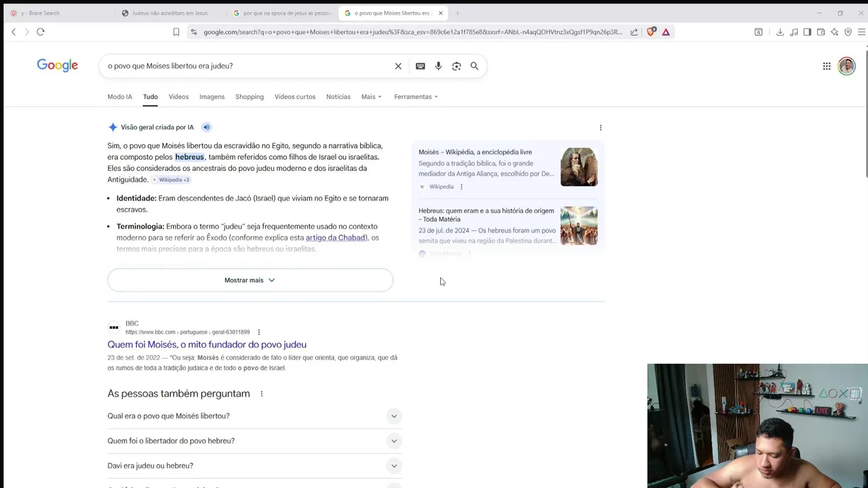Open the Brave Wallet icon
Image resolution: width=868 pixels, height=488 pixels.
click(x=821, y=32)
